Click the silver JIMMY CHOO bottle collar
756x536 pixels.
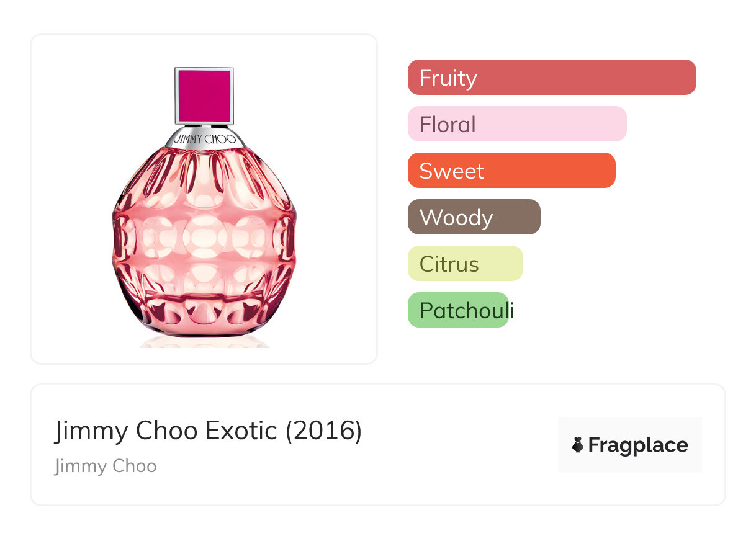[204, 139]
